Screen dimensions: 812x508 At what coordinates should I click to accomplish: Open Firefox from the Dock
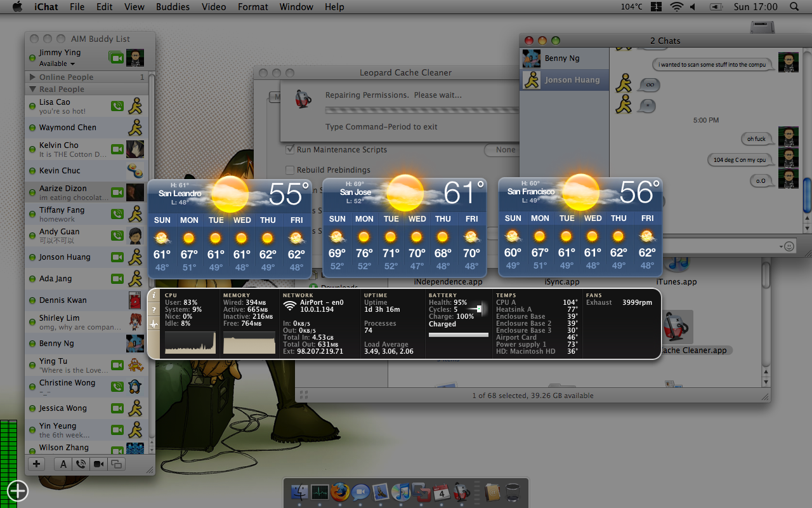tap(340, 492)
